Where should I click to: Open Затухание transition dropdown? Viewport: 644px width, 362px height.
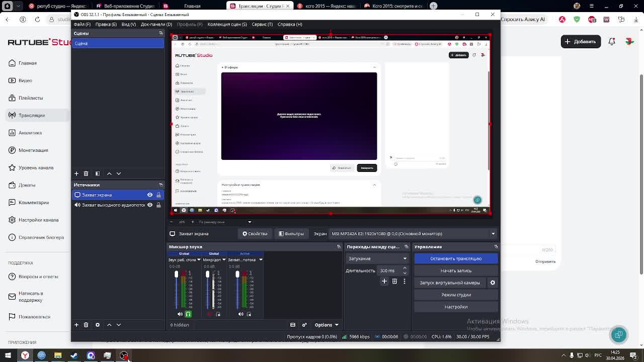point(377,258)
